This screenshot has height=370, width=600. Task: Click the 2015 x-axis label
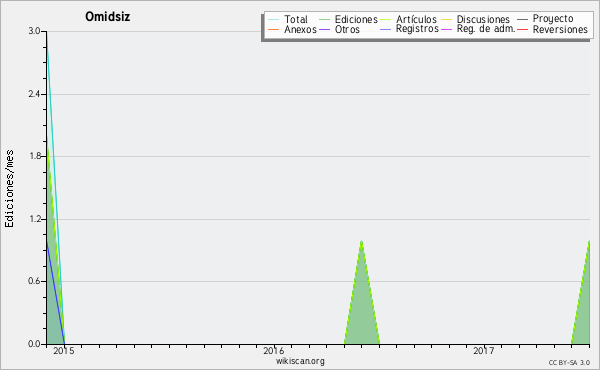[64, 351]
